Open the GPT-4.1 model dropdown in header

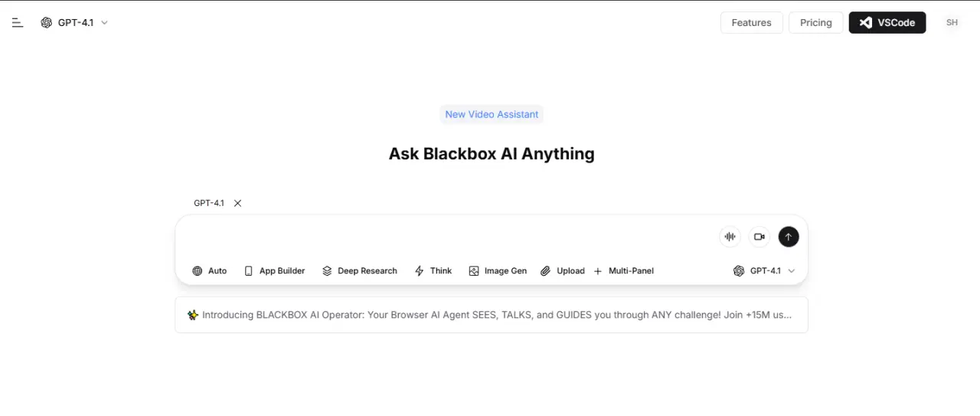coord(74,23)
